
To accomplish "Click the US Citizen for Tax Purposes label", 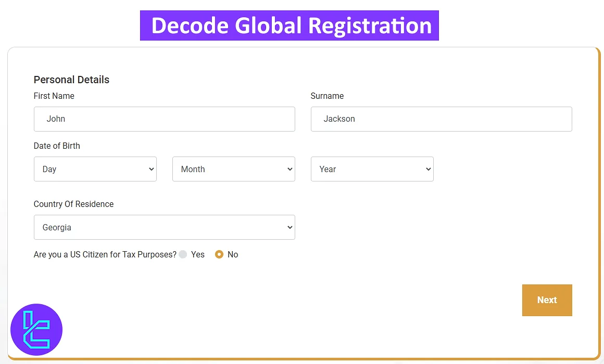I will click(104, 254).
